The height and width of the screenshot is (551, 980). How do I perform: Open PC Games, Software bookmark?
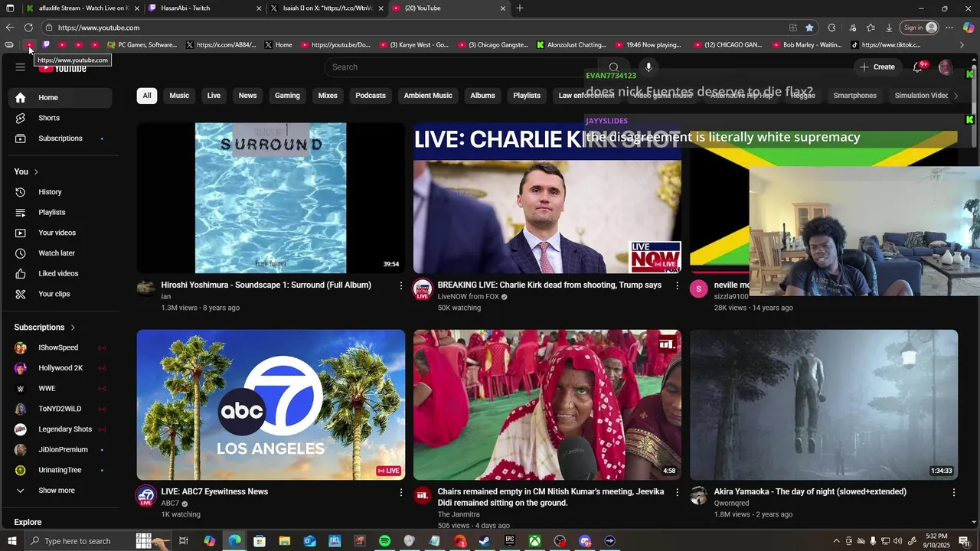tap(142, 45)
